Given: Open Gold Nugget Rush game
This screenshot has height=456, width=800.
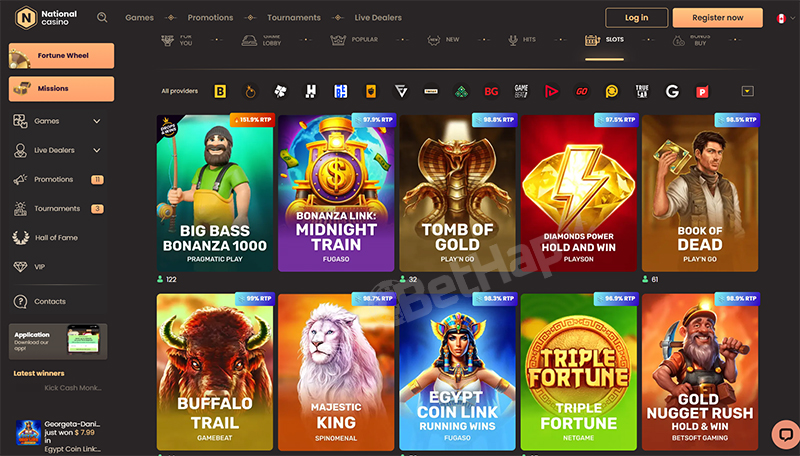Looking at the screenshot, I should [700, 372].
